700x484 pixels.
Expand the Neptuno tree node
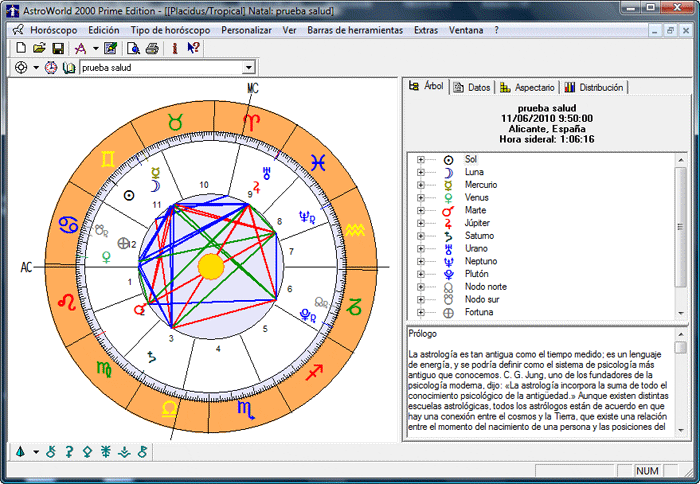click(421, 261)
